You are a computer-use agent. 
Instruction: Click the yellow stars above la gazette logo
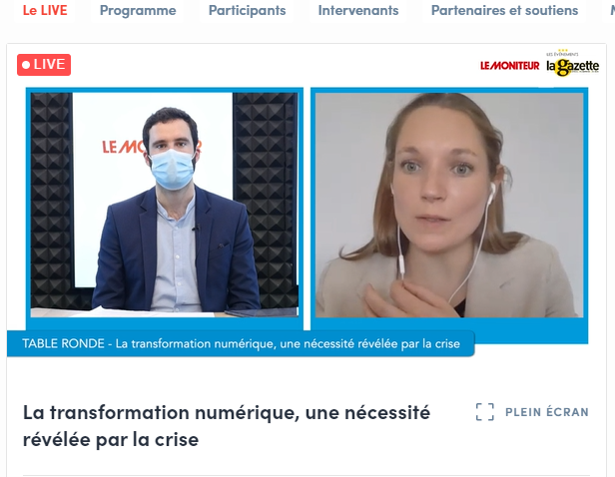[563, 51]
